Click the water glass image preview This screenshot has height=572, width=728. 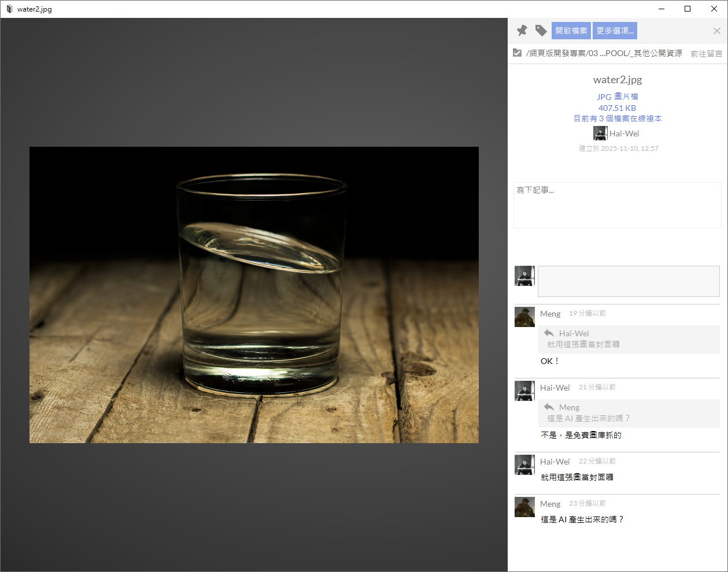click(x=254, y=295)
